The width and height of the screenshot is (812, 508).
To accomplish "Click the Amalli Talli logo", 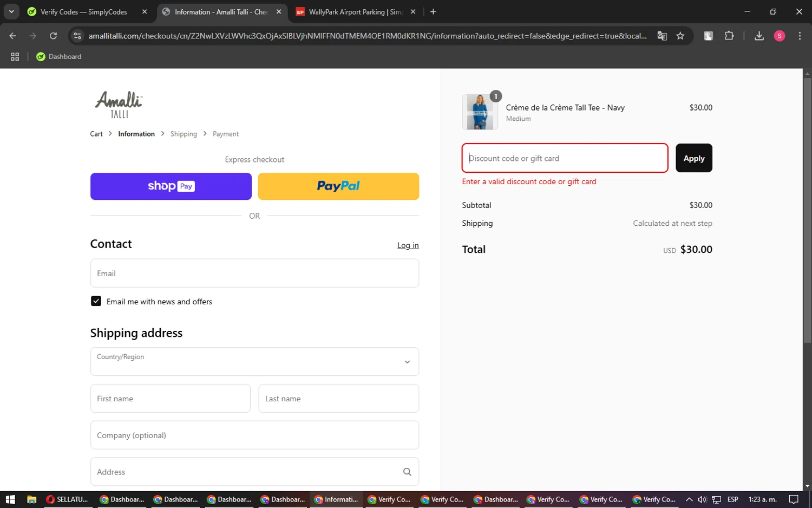I will 119,105.
